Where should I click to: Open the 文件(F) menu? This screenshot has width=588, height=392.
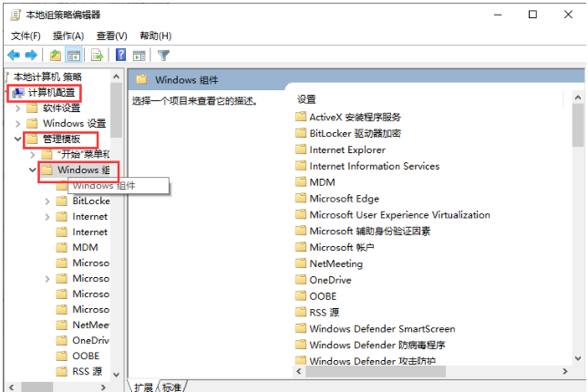coord(26,36)
